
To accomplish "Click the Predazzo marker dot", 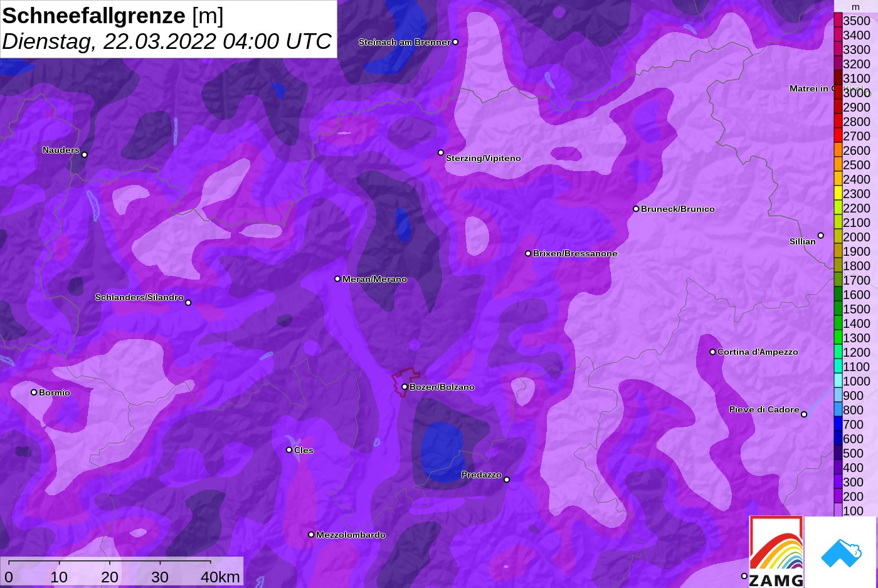I will (x=507, y=480).
